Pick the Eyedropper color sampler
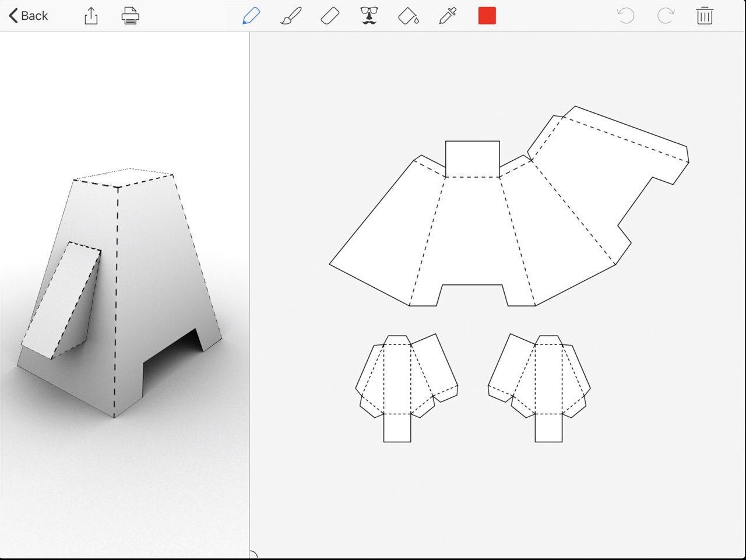Image resolution: width=746 pixels, height=560 pixels. coord(448,16)
